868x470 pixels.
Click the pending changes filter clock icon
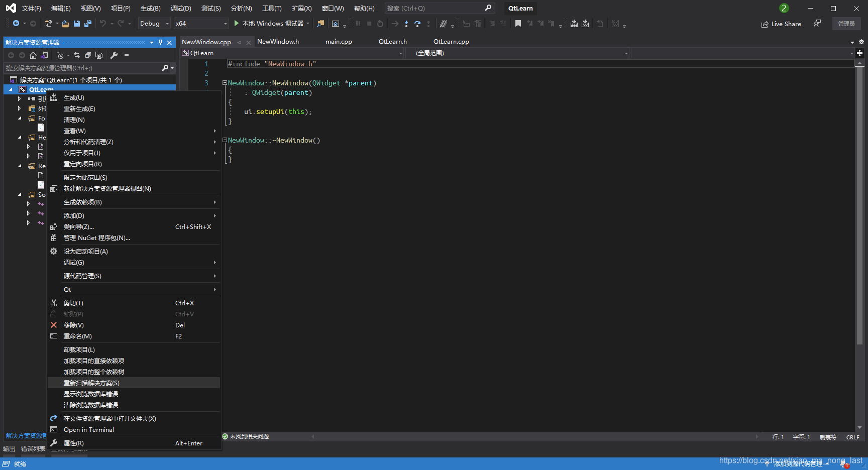click(60, 55)
